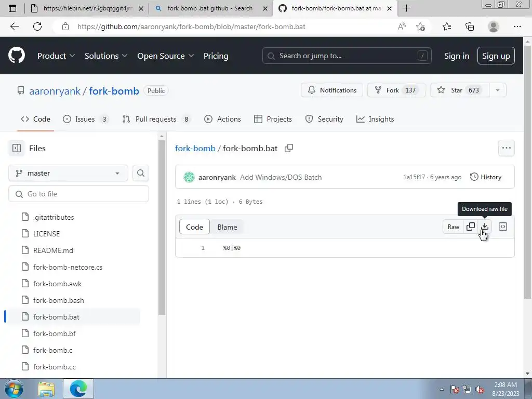Screen dimensions: 532x399
Task: Open fork-bomb breadcrumb link
Action: click(195, 148)
